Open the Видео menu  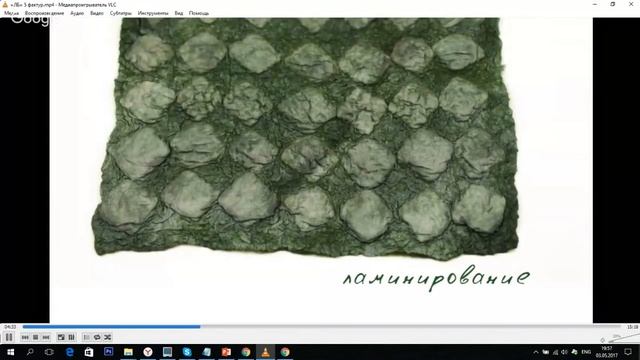coord(97,13)
